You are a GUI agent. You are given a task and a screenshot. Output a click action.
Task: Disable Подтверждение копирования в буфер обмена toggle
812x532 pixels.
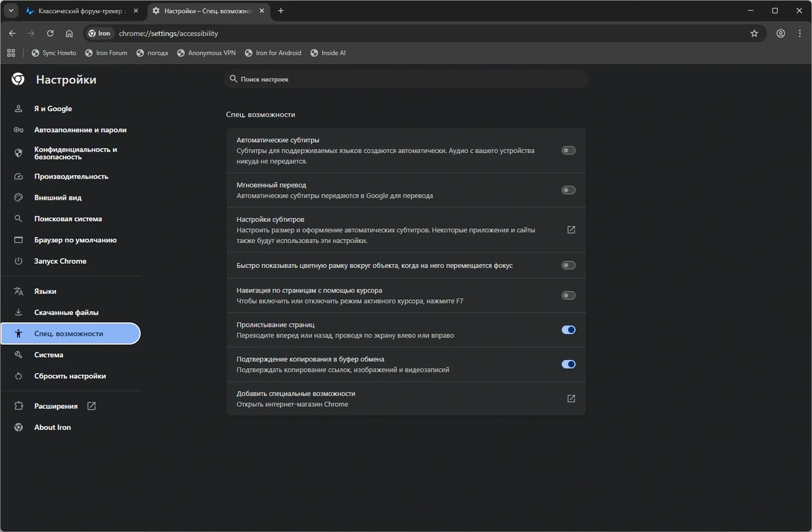click(x=568, y=364)
